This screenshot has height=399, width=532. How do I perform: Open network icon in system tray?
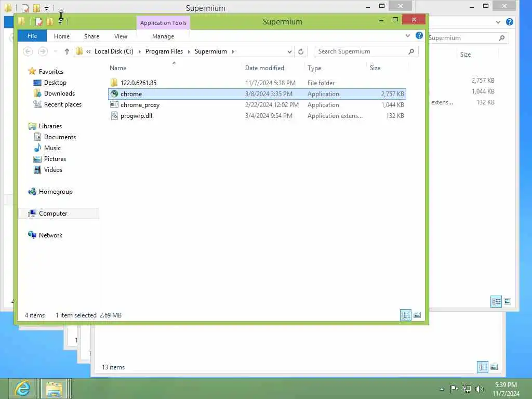point(467,389)
